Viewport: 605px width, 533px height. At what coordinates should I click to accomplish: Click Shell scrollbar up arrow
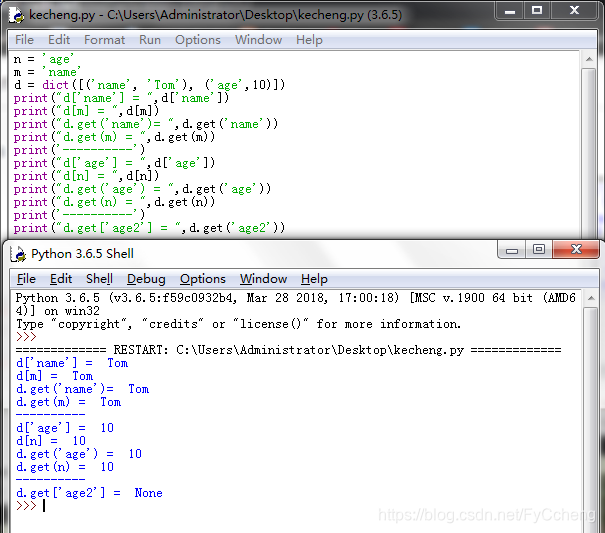(x=591, y=298)
